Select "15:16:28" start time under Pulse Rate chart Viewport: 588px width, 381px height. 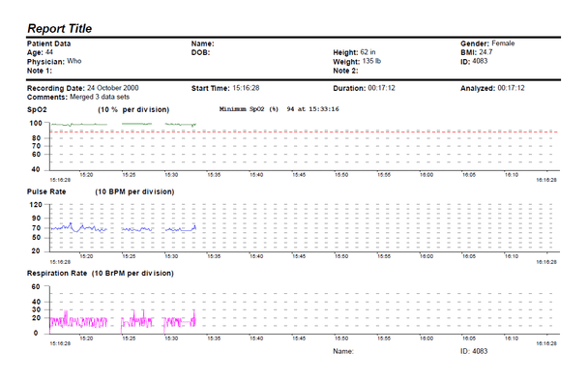[x=60, y=262]
